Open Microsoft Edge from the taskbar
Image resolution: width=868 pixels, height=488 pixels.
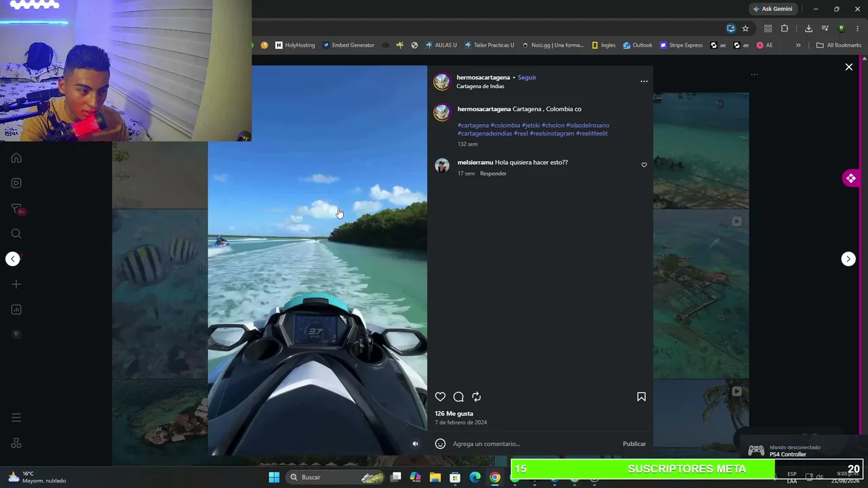point(475,477)
